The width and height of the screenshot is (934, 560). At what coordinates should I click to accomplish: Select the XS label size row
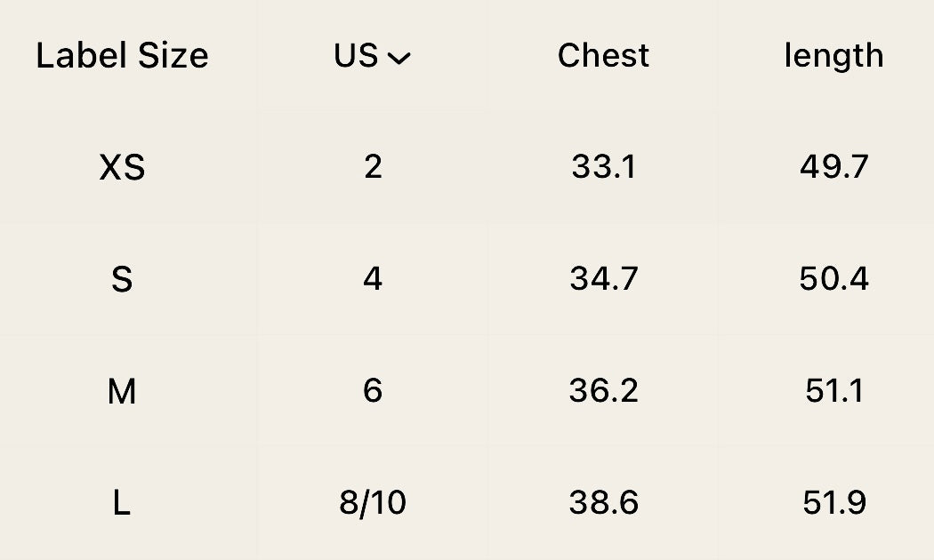(x=122, y=167)
